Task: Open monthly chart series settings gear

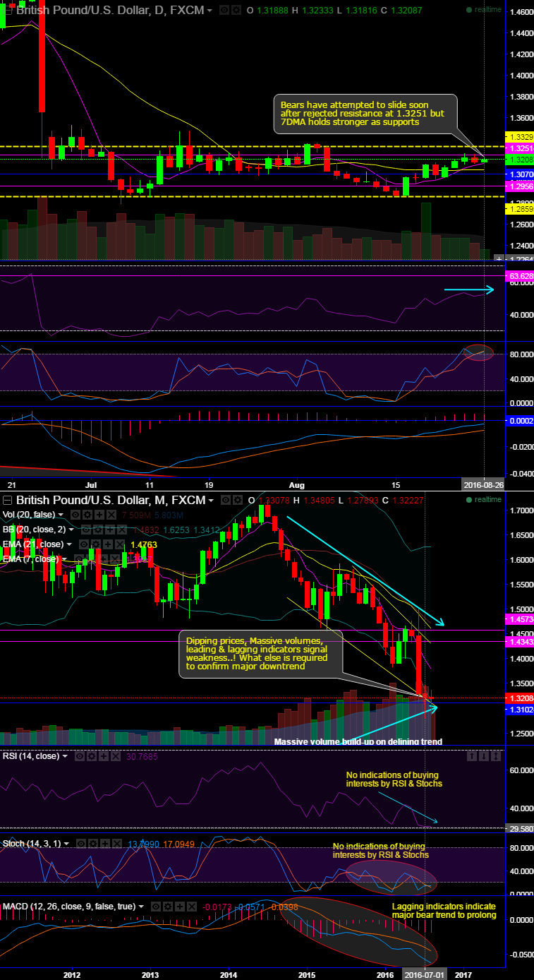Action: coord(237,500)
